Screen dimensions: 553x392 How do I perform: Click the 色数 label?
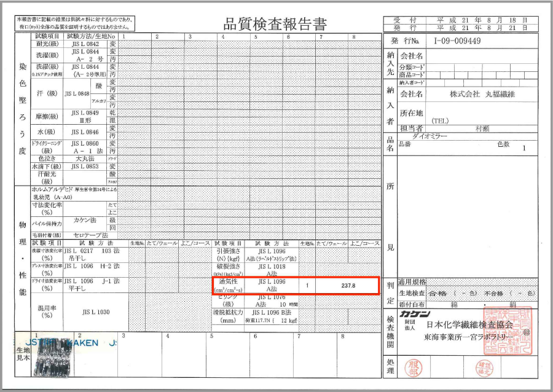point(503,144)
